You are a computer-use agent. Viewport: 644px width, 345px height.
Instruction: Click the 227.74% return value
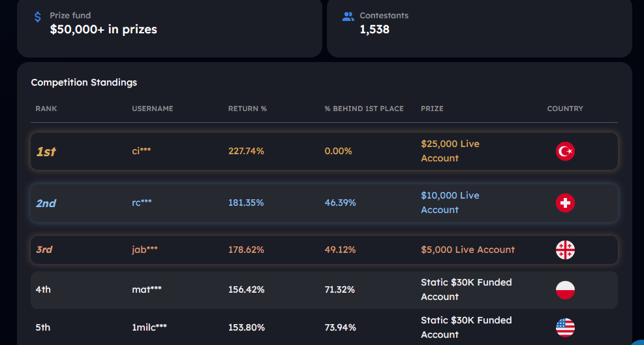(x=246, y=151)
